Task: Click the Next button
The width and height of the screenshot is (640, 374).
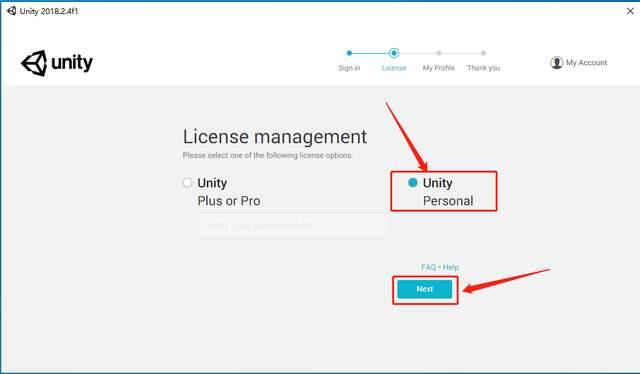Action: pos(424,289)
